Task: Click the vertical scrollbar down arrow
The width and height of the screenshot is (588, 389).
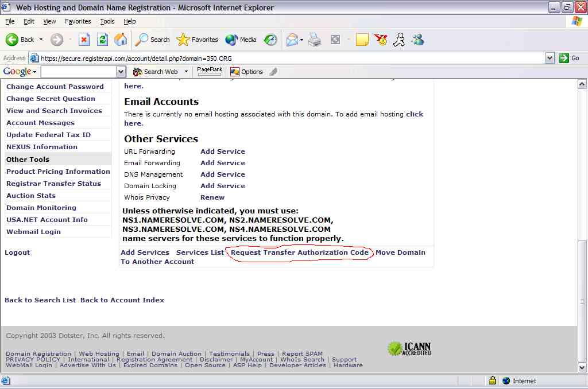Action: click(x=582, y=368)
